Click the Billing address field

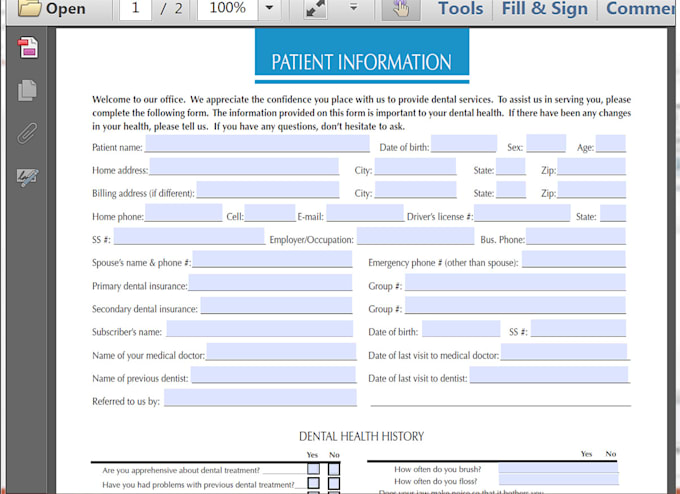tap(268, 190)
